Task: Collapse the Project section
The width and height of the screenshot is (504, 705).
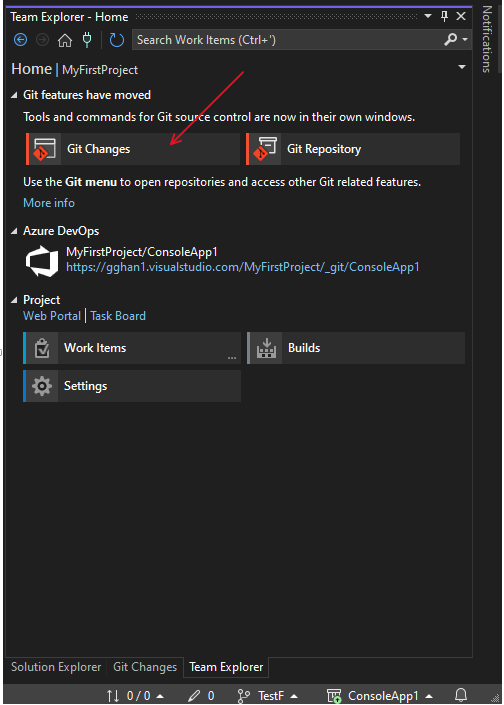Action: pyautogui.click(x=14, y=300)
